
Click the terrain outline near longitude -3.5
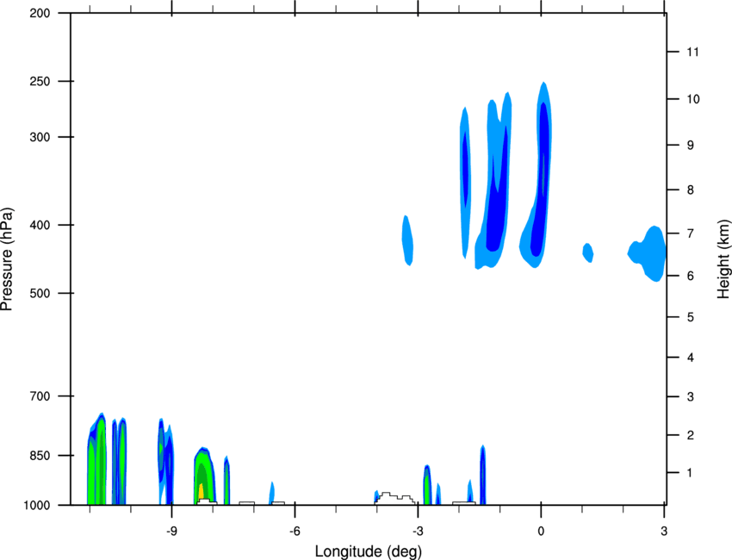tap(395, 498)
